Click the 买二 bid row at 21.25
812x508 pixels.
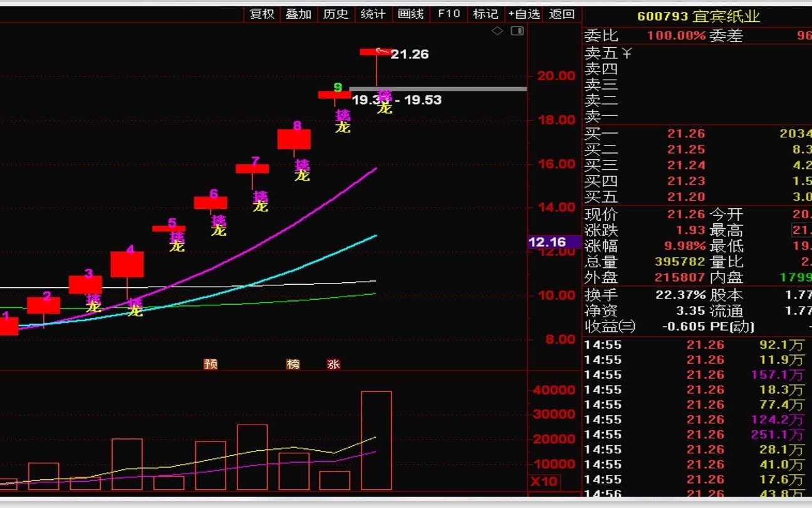(697, 149)
